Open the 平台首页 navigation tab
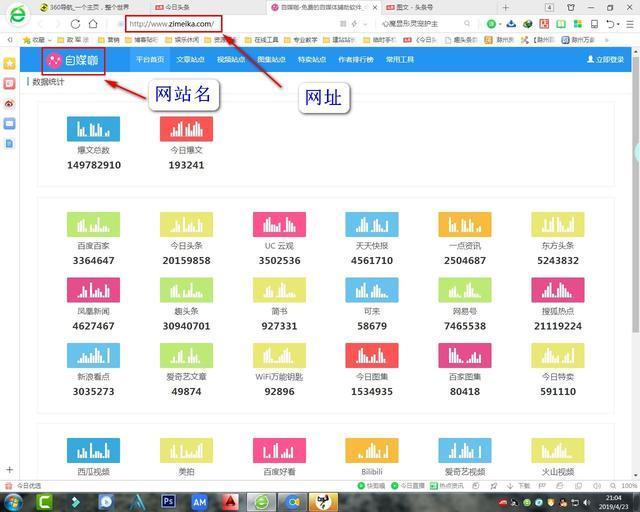The image size is (640, 512). [x=150, y=60]
